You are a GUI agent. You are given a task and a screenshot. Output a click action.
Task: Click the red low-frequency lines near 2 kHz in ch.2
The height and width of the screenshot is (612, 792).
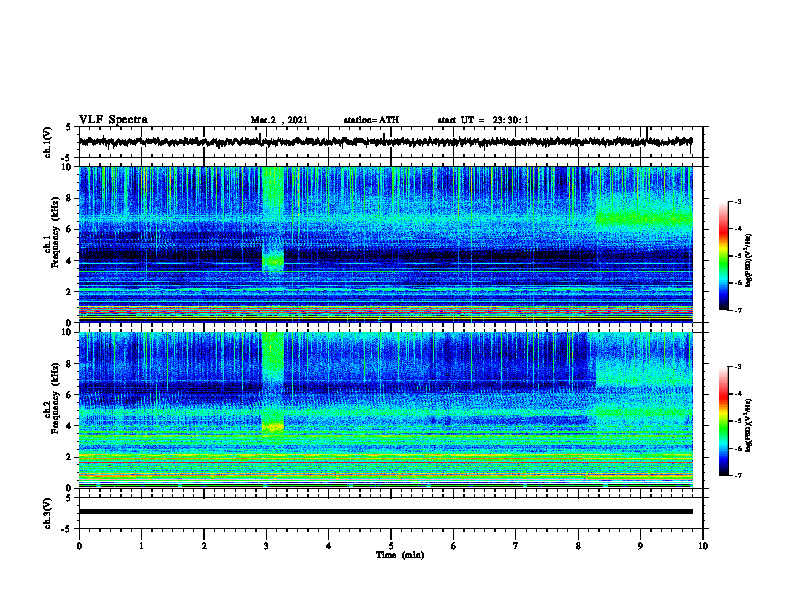click(385, 461)
